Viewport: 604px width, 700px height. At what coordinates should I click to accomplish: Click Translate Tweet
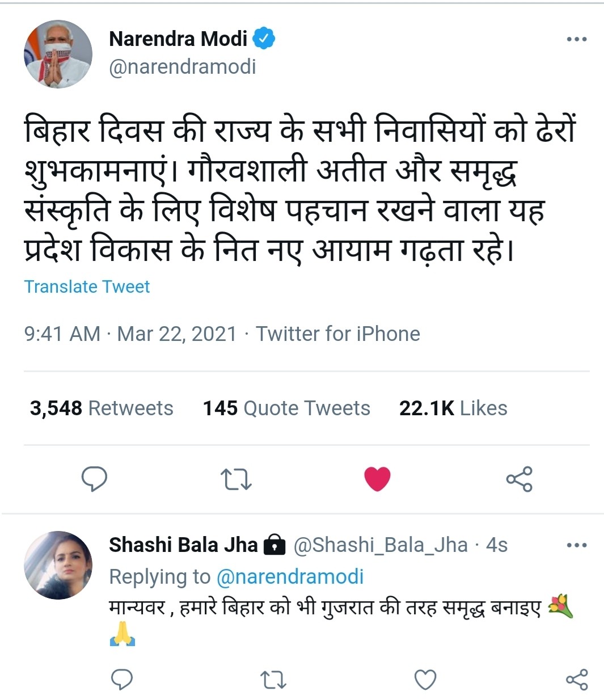tap(86, 287)
